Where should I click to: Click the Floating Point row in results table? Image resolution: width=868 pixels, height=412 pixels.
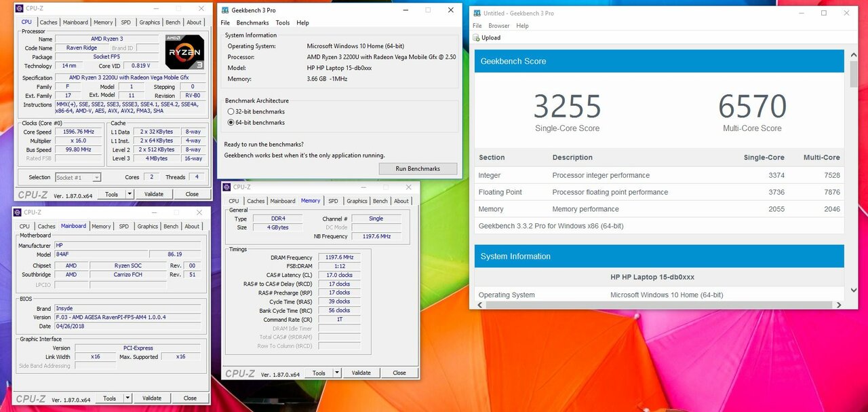[659, 192]
